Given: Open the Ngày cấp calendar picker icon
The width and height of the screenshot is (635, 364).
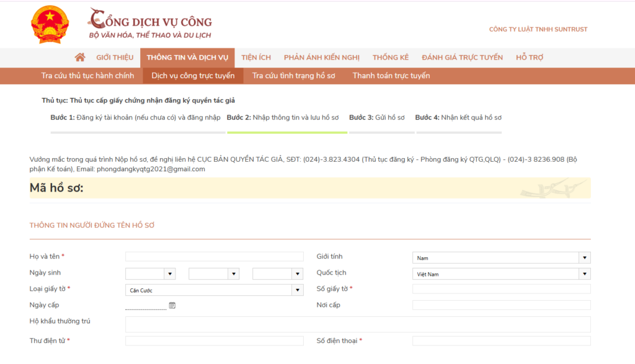Looking at the screenshot, I should [x=172, y=305].
